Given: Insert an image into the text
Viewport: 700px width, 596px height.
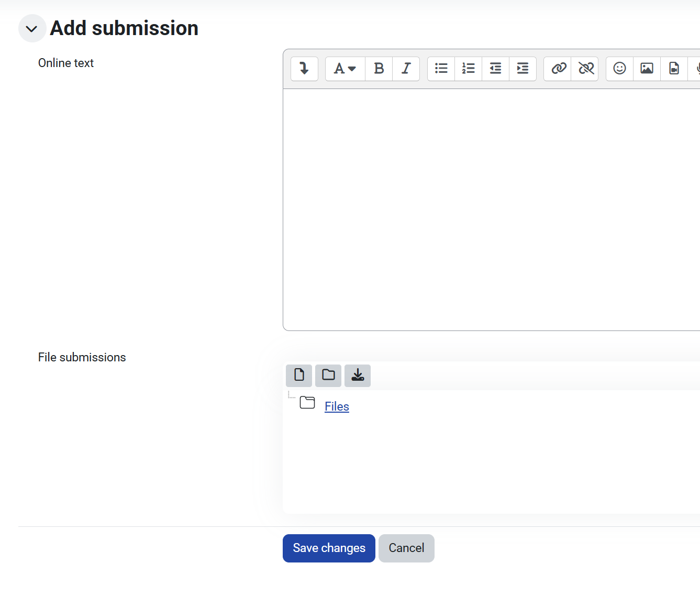Looking at the screenshot, I should click(x=647, y=69).
